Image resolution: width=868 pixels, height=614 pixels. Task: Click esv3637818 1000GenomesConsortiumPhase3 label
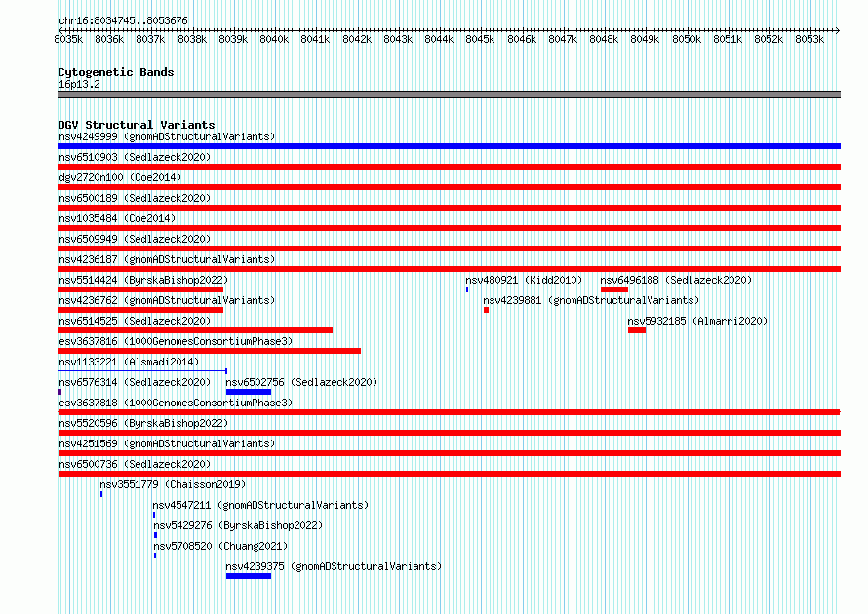[176, 403]
